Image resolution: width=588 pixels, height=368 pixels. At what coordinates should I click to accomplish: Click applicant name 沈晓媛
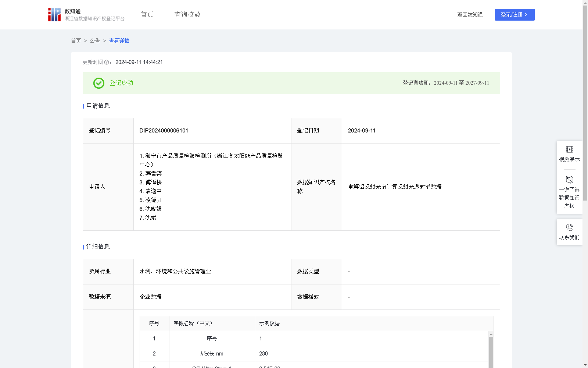point(153,209)
